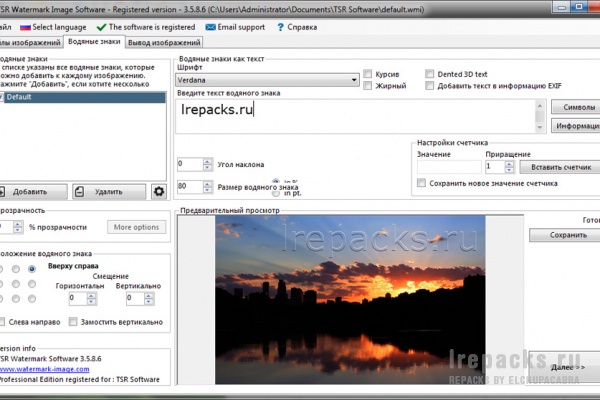Click the green registered checkmark icon
The width and height of the screenshot is (600, 400).
click(101, 27)
